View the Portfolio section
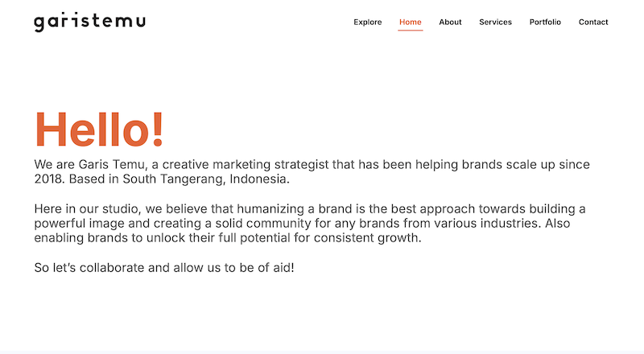The height and width of the screenshot is (354, 644). (x=545, y=23)
